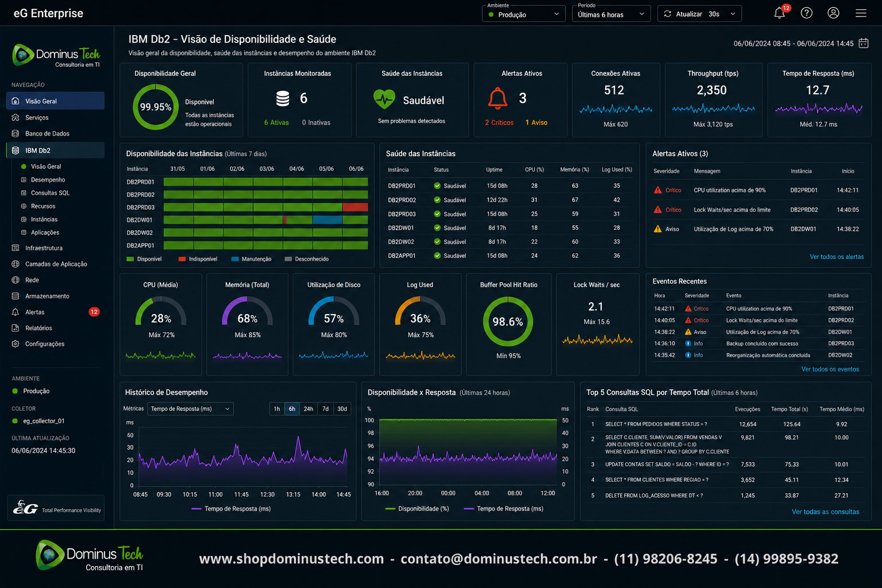Open the Consultas SQL submenu item

(x=50, y=193)
